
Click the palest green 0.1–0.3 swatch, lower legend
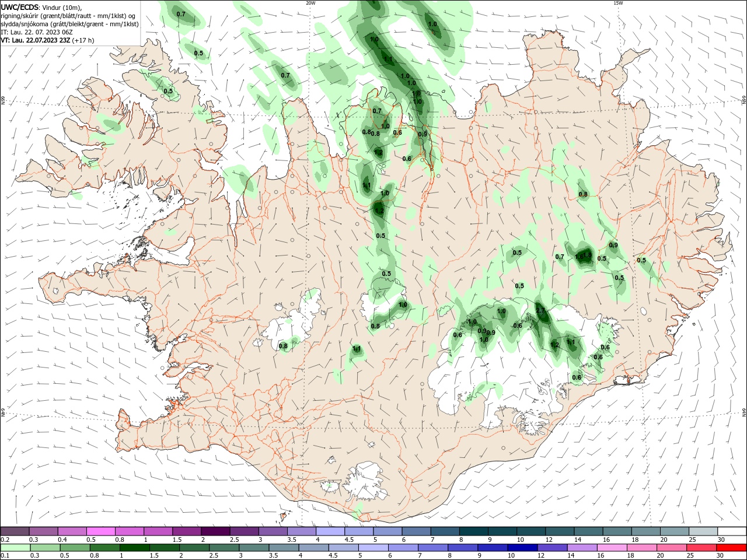click(x=15, y=548)
